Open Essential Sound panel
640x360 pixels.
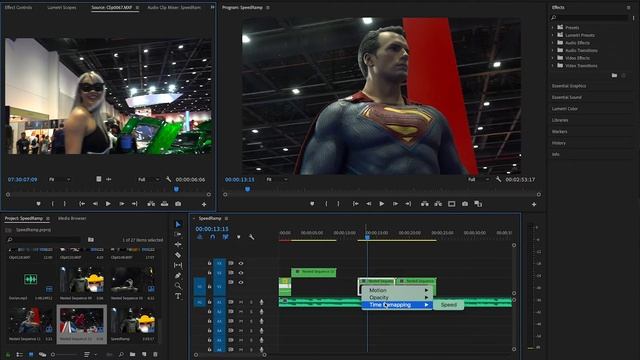point(567,98)
